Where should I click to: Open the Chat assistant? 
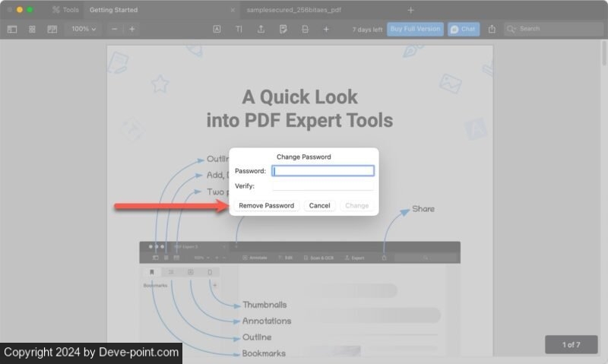tap(464, 29)
